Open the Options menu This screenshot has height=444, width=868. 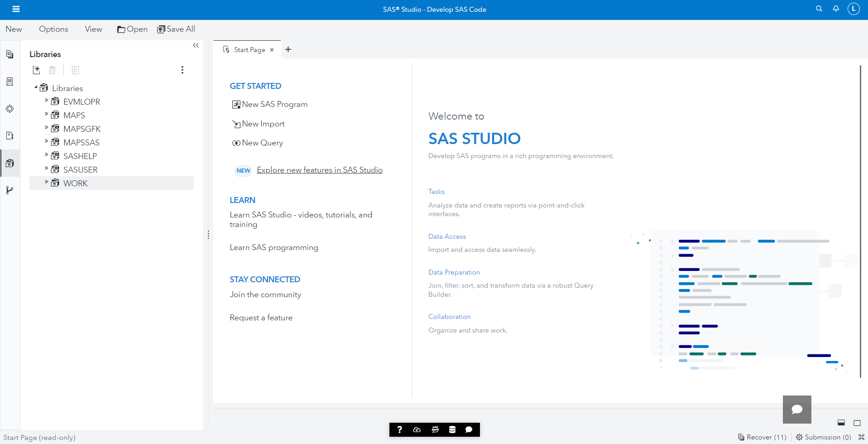click(x=53, y=29)
